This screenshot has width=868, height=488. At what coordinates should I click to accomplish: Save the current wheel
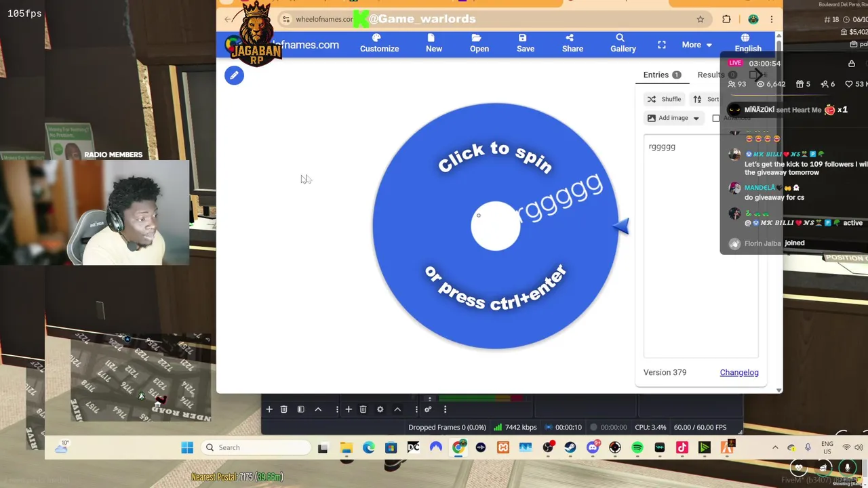pos(526,43)
